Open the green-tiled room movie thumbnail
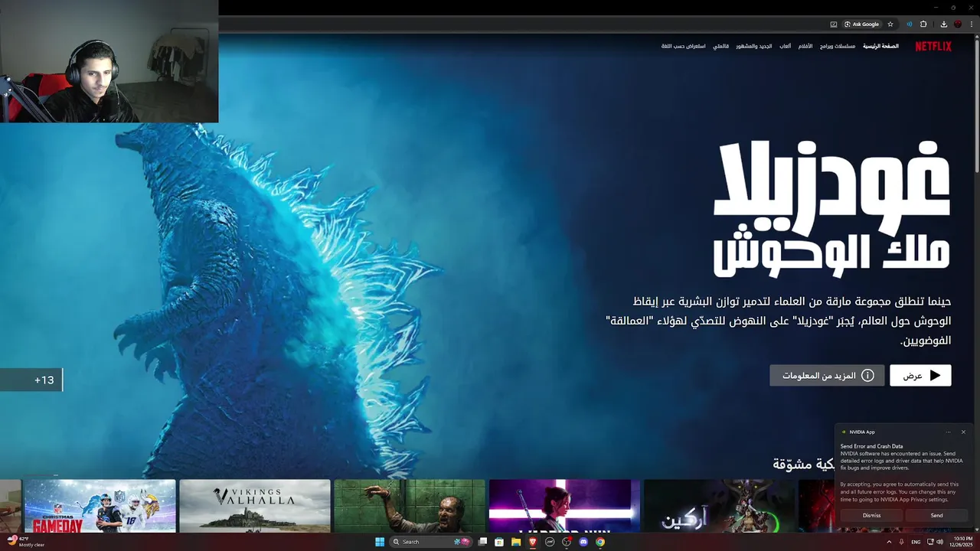 tap(410, 506)
